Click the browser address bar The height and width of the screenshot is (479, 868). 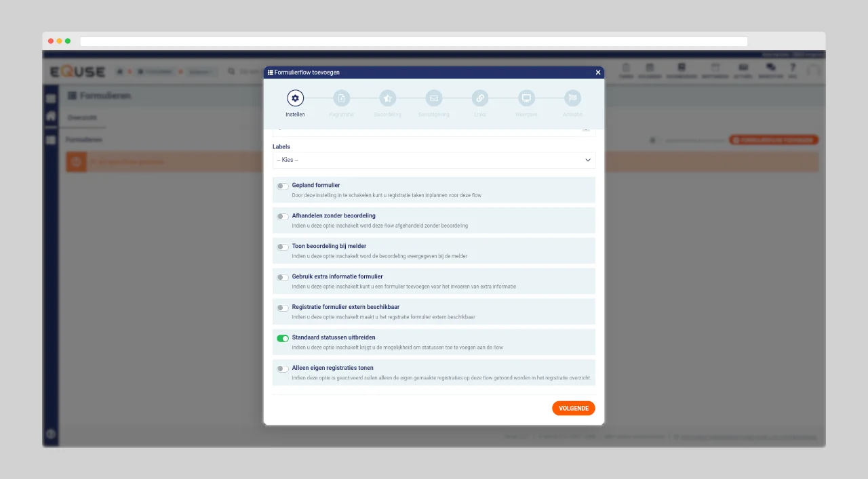[414, 41]
